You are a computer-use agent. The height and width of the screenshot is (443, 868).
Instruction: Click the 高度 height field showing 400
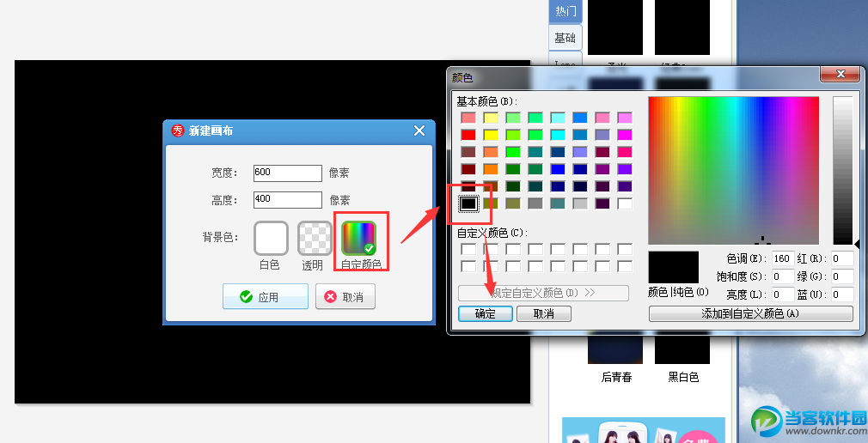tap(287, 199)
